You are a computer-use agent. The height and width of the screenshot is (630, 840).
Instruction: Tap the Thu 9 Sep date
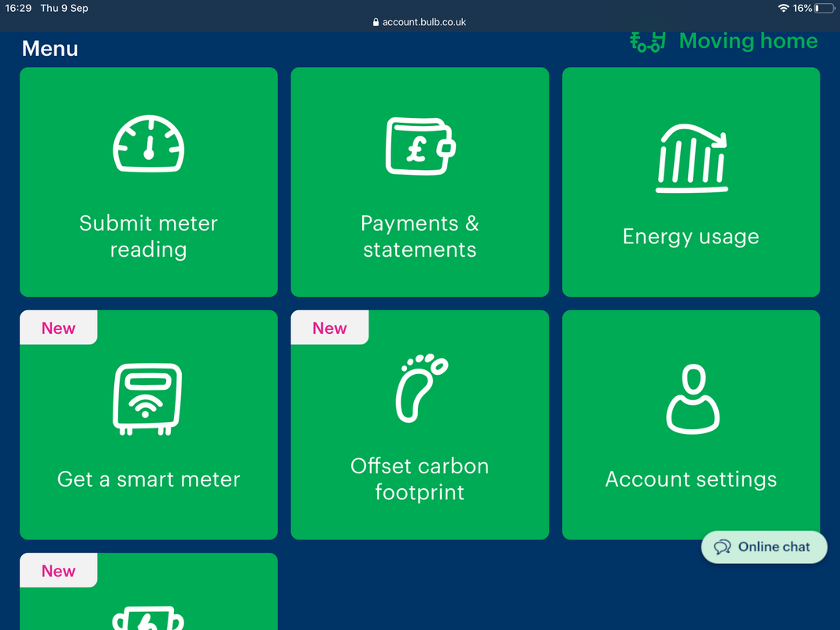pyautogui.click(x=65, y=8)
